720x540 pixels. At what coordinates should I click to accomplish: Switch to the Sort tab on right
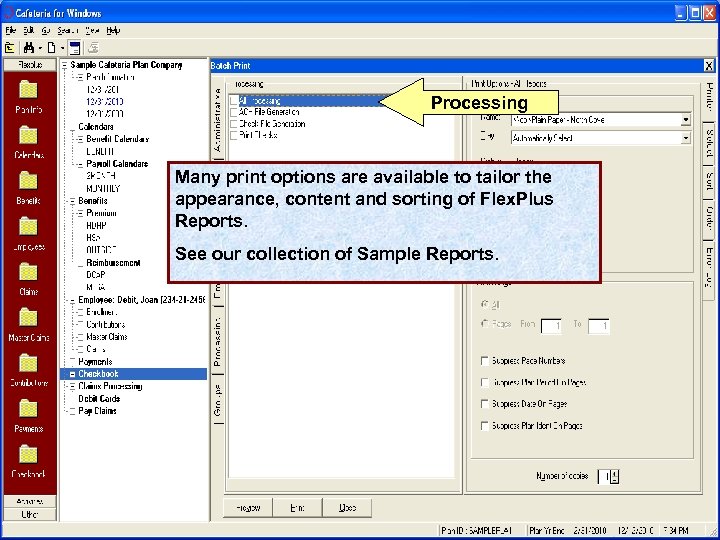pyautogui.click(x=709, y=181)
